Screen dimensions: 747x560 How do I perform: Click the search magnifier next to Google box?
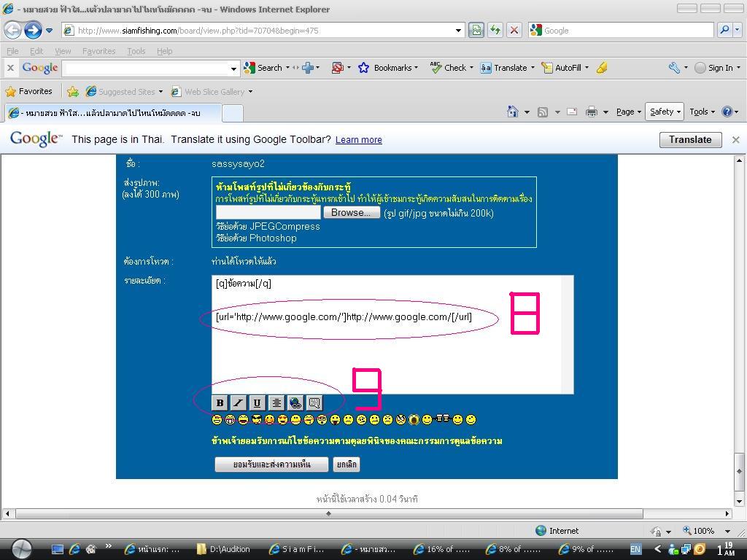(x=724, y=30)
